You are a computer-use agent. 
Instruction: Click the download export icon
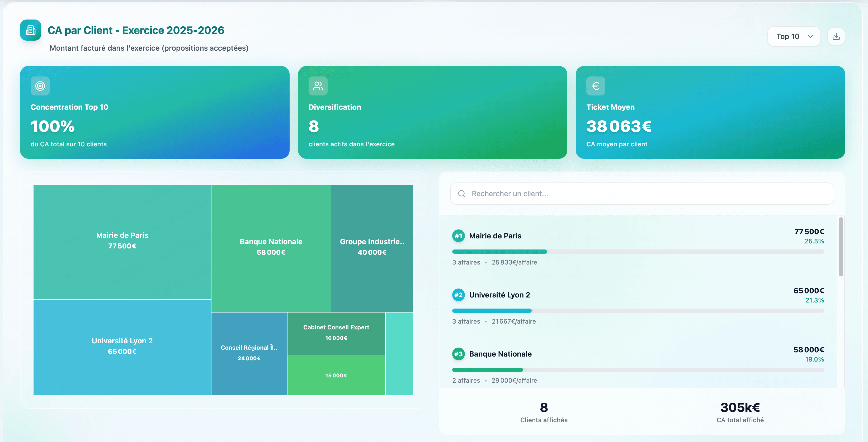click(x=836, y=36)
